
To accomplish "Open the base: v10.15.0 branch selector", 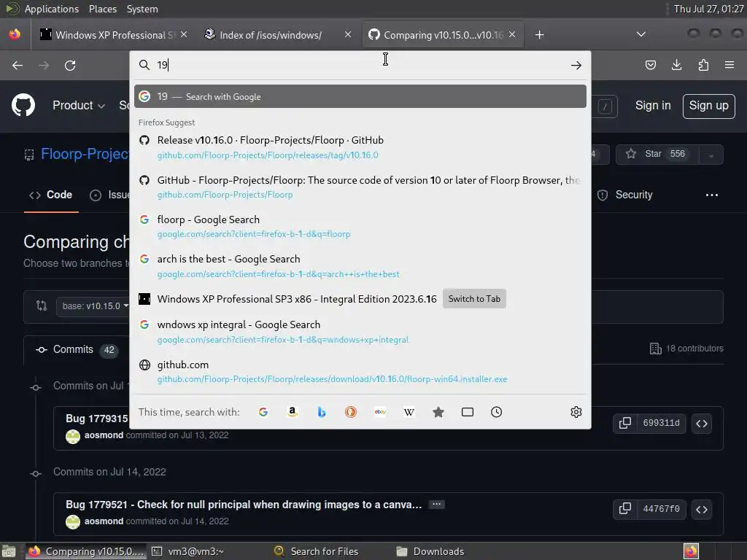I will pyautogui.click(x=93, y=306).
